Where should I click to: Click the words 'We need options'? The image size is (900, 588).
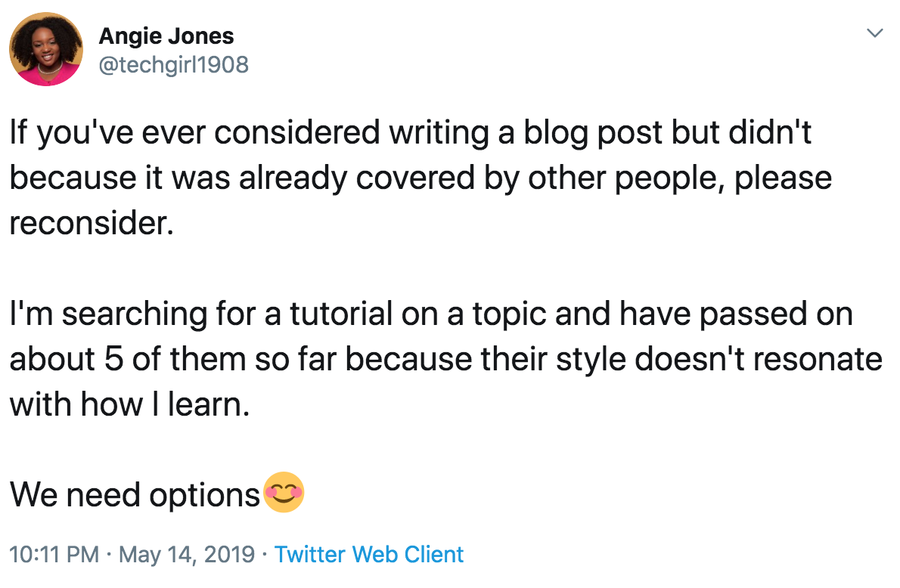[x=135, y=494]
